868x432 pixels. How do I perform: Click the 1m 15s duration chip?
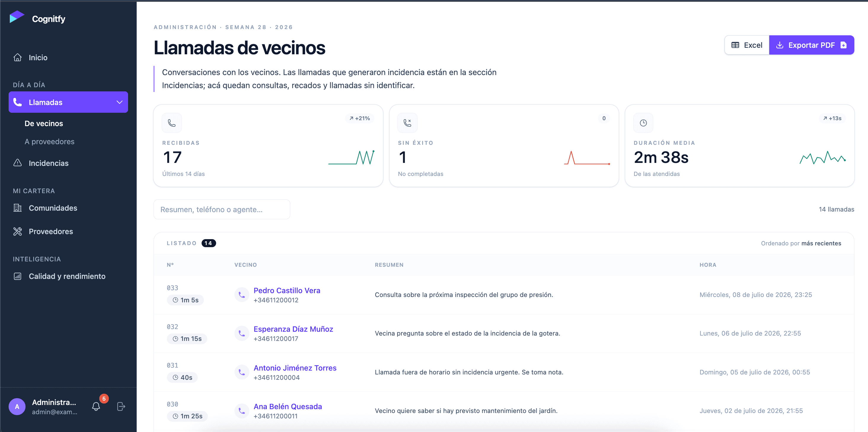pyautogui.click(x=187, y=339)
